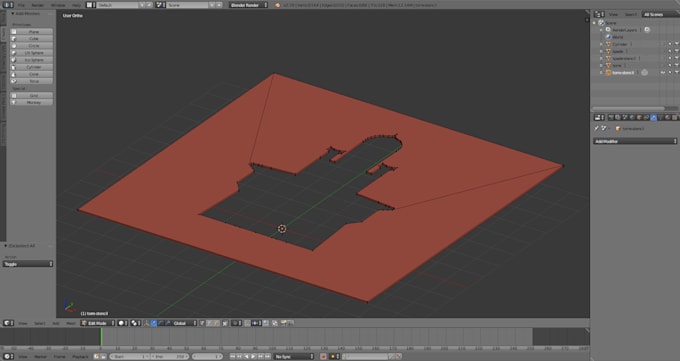The width and height of the screenshot is (680, 361).
Task: Open the pivot point selector
Action: point(136,323)
